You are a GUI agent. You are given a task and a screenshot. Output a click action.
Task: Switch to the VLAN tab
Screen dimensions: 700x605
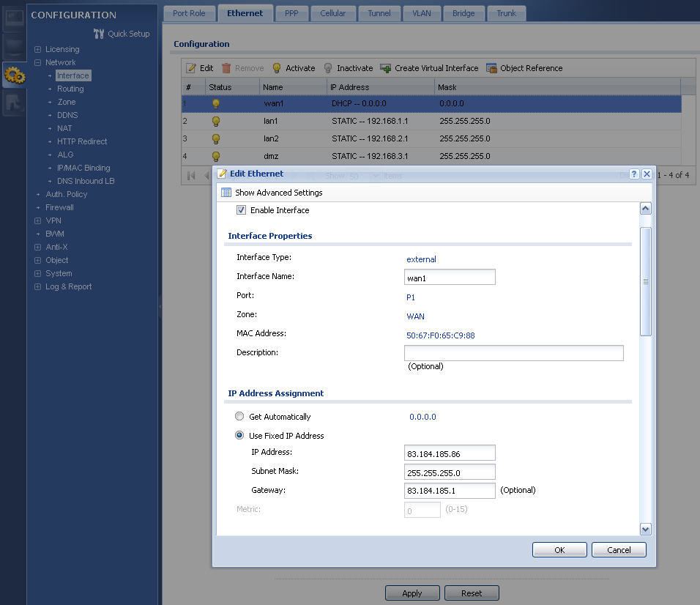[421, 13]
